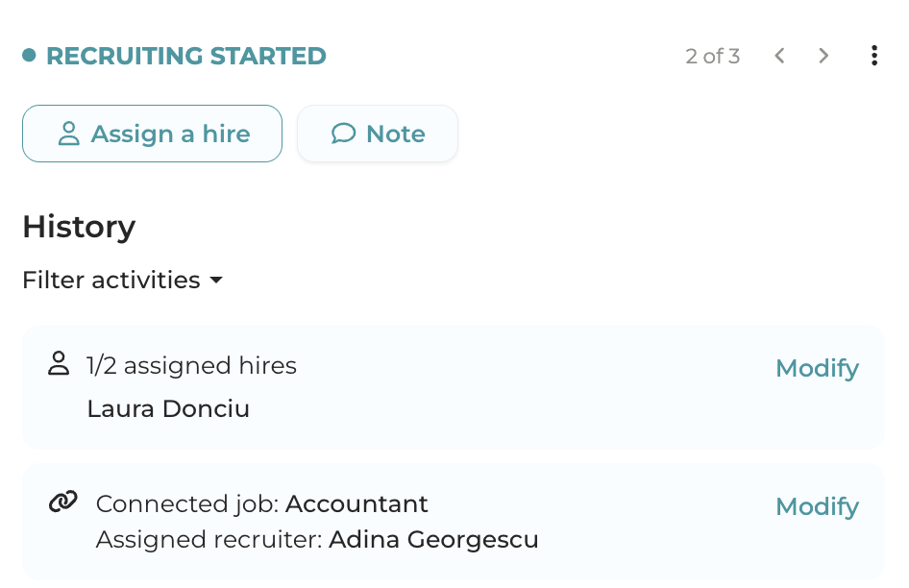Go to the previous record with left chevron
The height and width of the screenshot is (588, 909).
(x=780, y=56)
